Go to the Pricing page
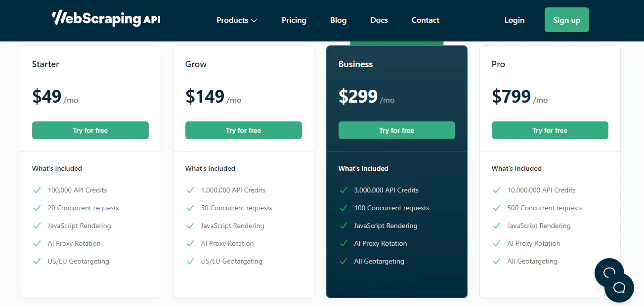 pos(294,20)
